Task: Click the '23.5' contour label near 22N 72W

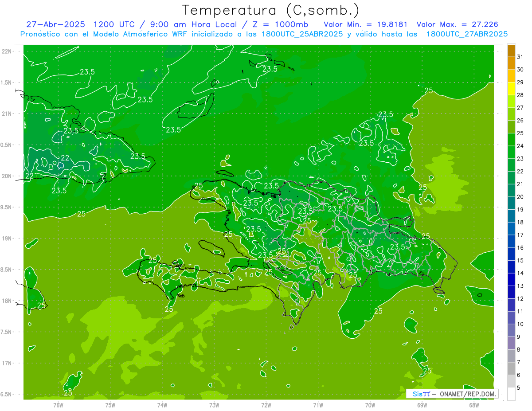Action: tap(270, 69)
